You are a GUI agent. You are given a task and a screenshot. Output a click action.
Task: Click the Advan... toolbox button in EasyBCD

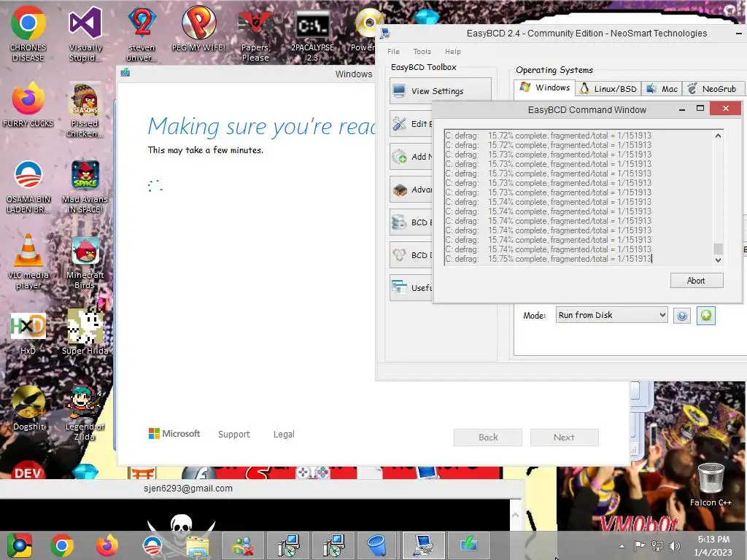[411, 190]
